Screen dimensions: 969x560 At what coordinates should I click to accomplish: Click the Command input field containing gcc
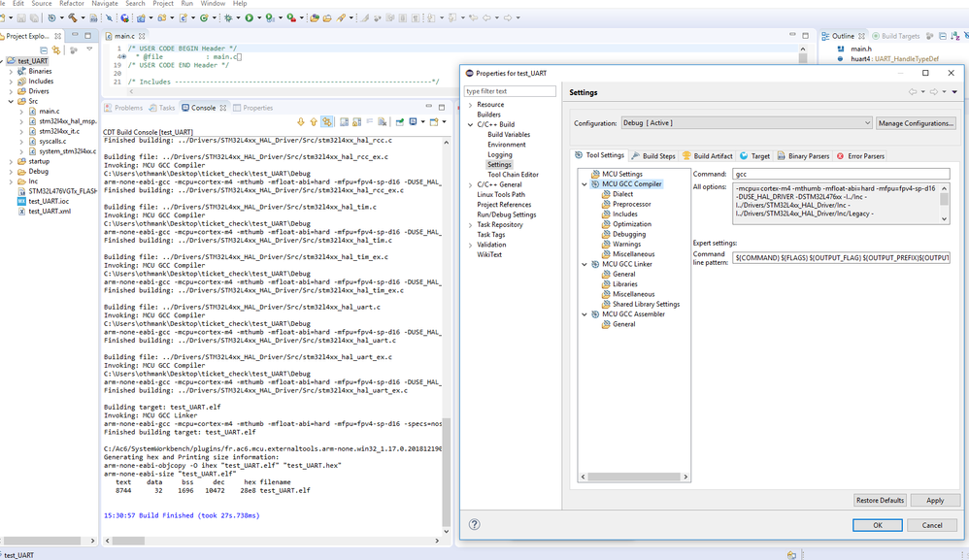(841, 174)
